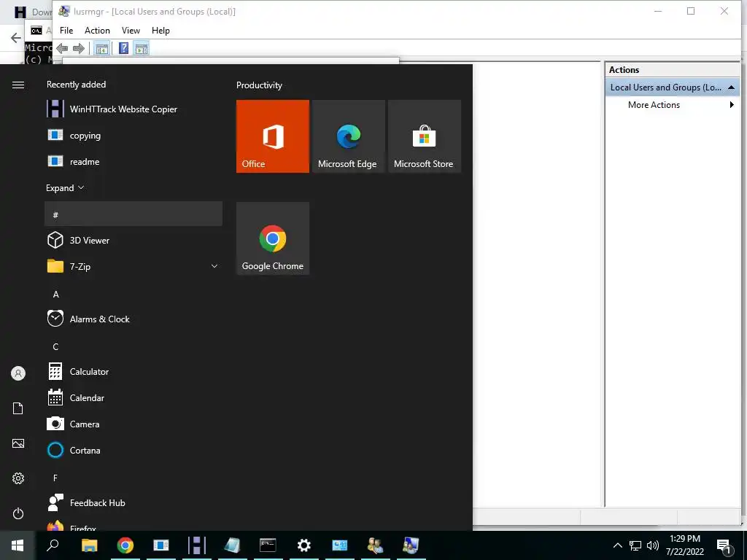Click the # letter header in app list
This screenshot has height=560, width=747.
(x=133, y=214)
